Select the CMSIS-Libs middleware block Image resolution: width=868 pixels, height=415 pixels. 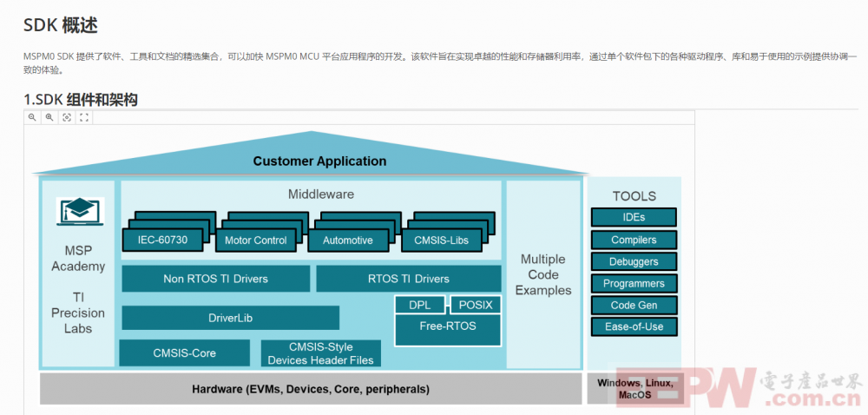(441, 240)
